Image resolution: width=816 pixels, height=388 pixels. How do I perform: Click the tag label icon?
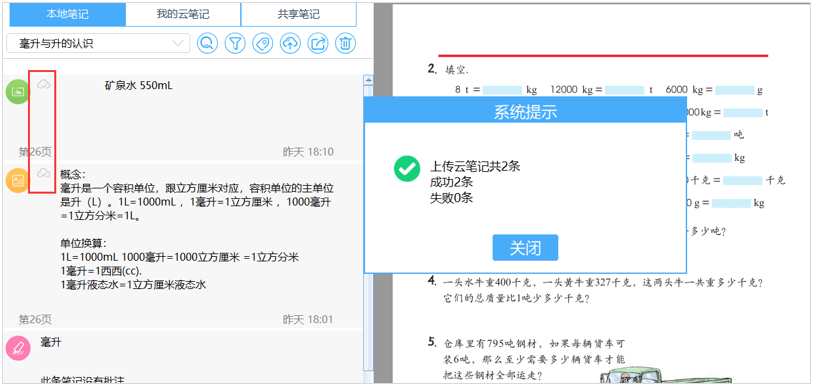(x=263, y=44)
